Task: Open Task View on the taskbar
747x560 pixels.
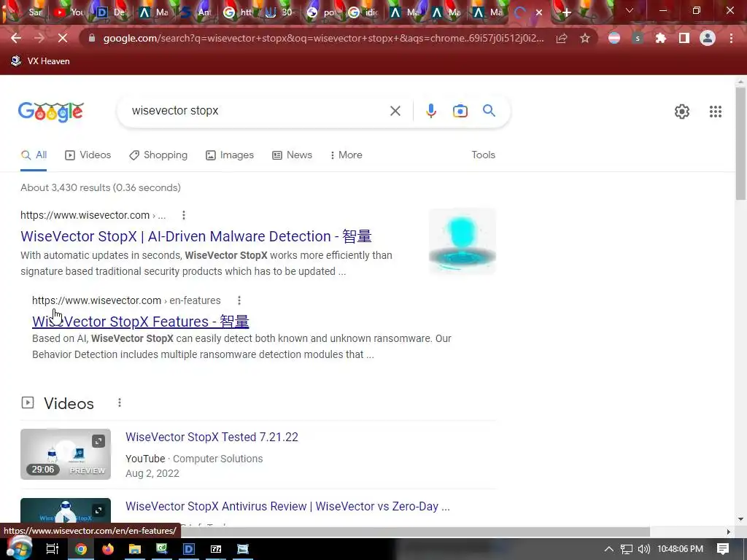Action: pos(53,549)
